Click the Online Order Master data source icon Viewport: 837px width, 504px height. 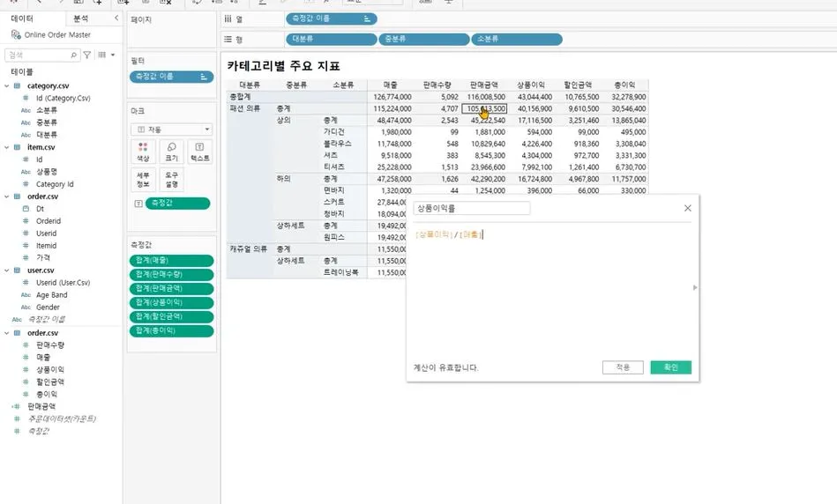tap(16, 34)
